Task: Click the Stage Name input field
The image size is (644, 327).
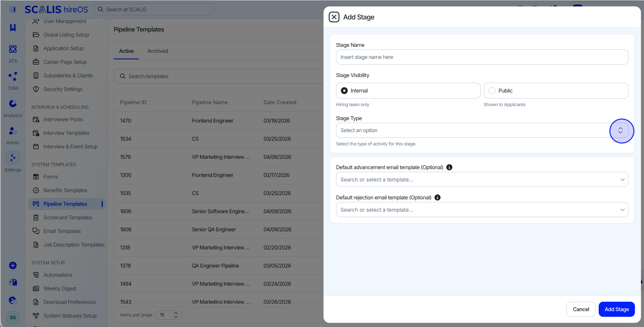Action: pyautogui.click(x=482, y=57)
